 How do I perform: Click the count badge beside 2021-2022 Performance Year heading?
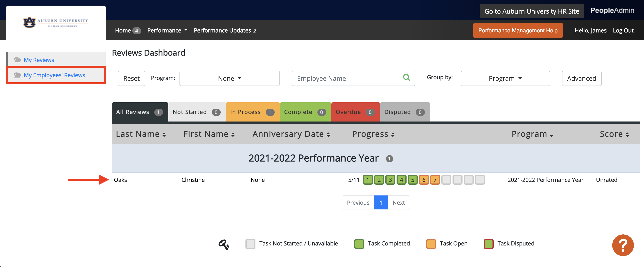pyautogui.click(x=389, y=158)
